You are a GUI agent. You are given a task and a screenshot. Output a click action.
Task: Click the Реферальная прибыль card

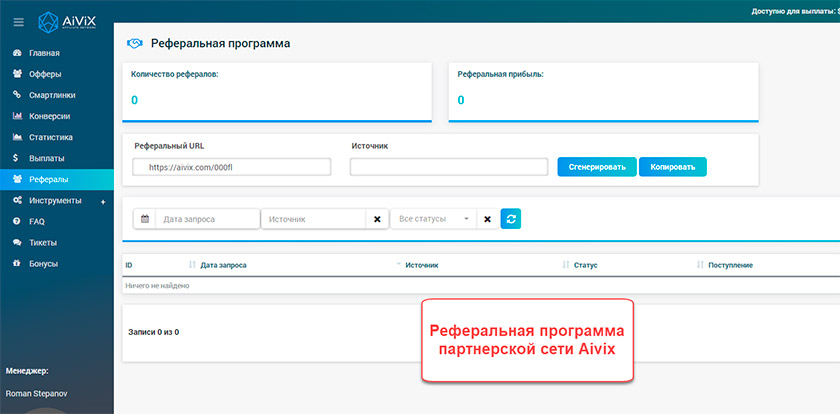tap(603, 92)
